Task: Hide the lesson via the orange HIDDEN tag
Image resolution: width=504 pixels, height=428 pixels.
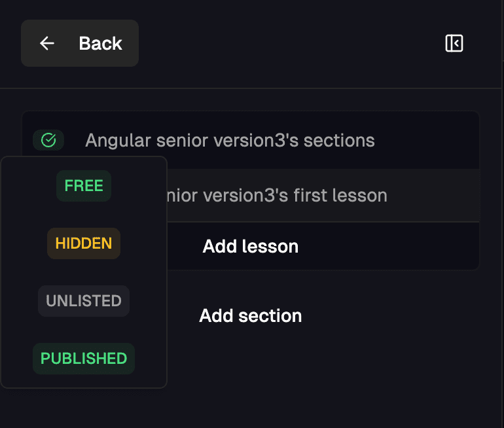Action: [x=84, y=243]
